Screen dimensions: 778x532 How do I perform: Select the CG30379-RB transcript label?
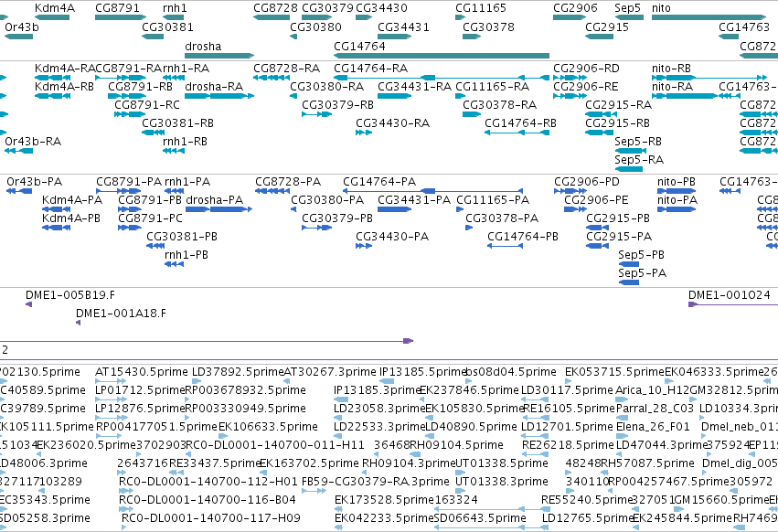point(338,105)
